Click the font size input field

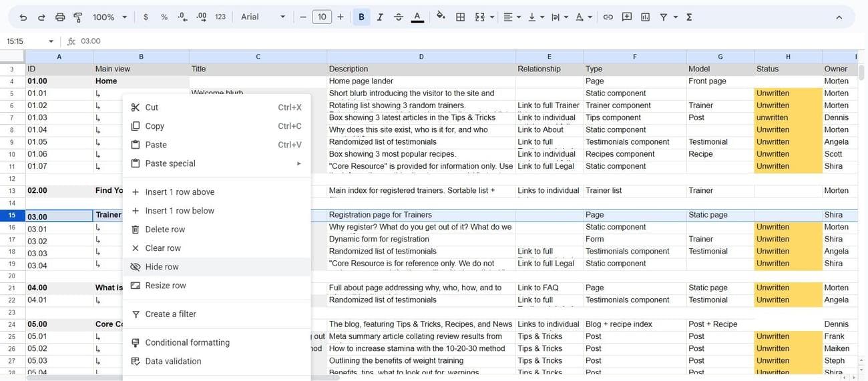(x=322, y=17)
